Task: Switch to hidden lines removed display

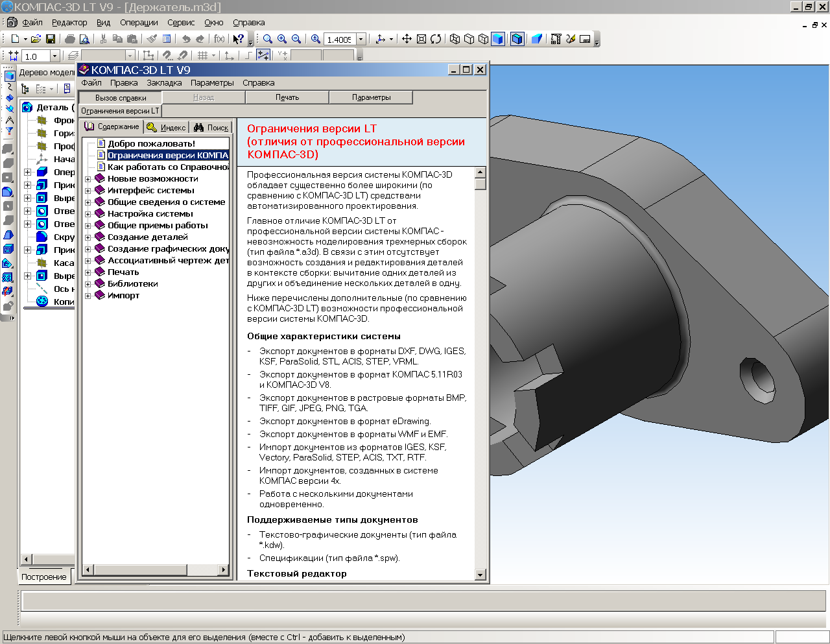Action: [469, 39]
